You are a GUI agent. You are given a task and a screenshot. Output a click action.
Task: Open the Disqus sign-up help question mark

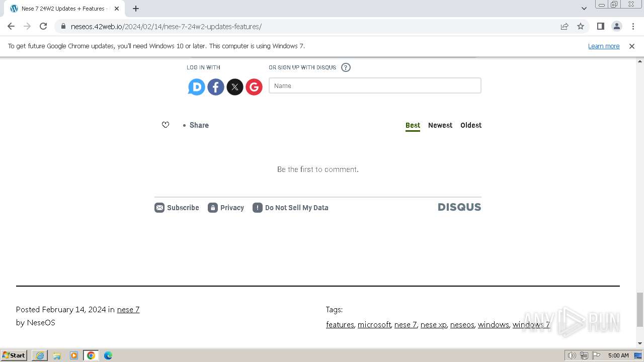pos(346,67)
